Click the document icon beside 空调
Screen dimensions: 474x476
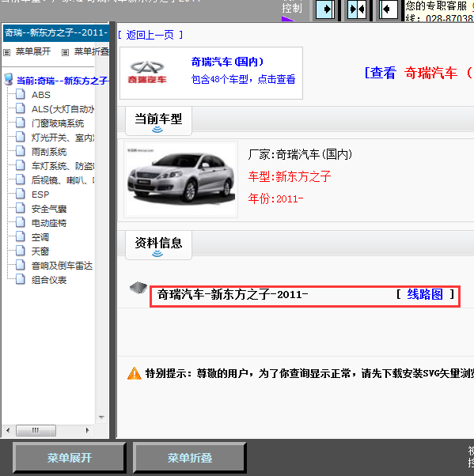pos(21,236)
